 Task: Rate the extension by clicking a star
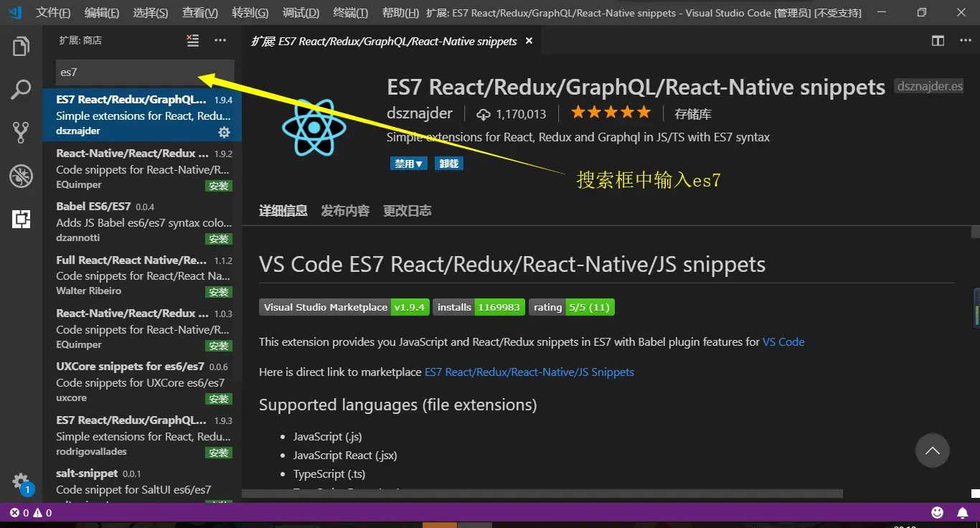pos(610,112)
